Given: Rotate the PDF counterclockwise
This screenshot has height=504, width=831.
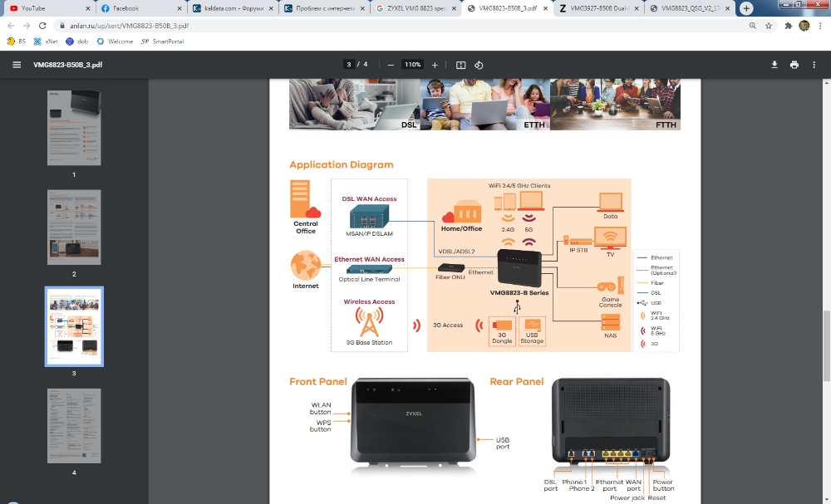Looking at the screenshot, I should click(479, 65).
